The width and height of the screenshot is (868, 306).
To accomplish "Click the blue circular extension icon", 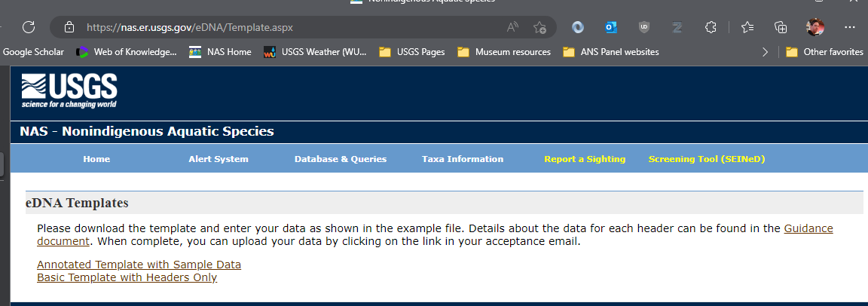I will point(578,26).
